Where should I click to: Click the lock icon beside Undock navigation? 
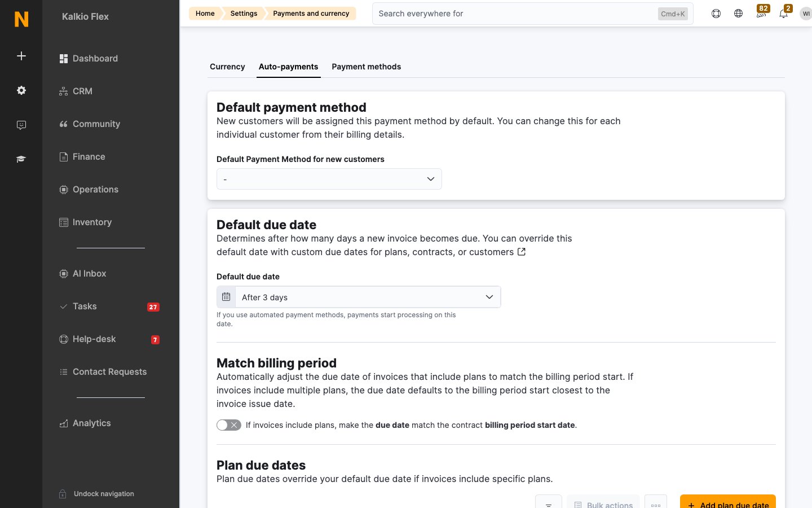pyautogui.click(x=63, y=494)
